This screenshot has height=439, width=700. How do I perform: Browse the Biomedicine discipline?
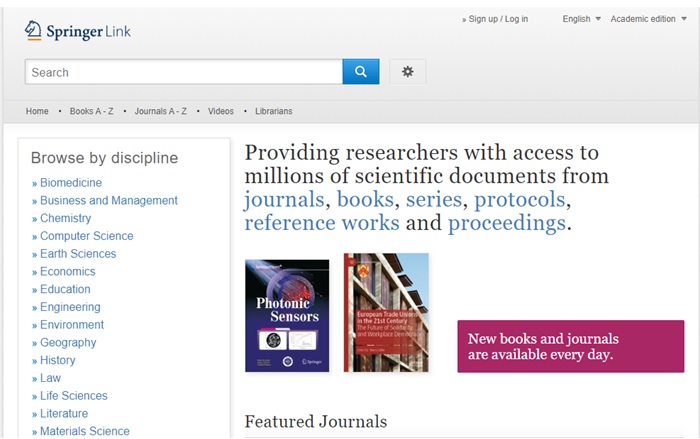(71, 183)
